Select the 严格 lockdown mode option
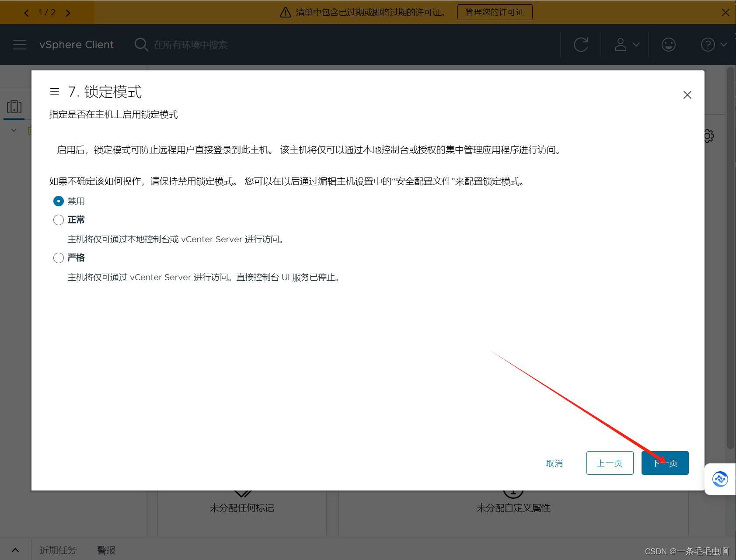 59,258
